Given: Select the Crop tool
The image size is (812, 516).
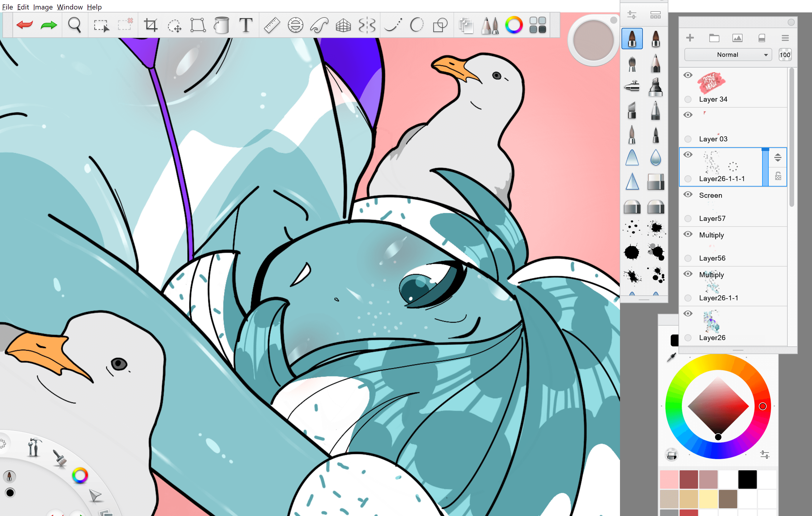Looking at the screenshot, I should click(150, 25).
